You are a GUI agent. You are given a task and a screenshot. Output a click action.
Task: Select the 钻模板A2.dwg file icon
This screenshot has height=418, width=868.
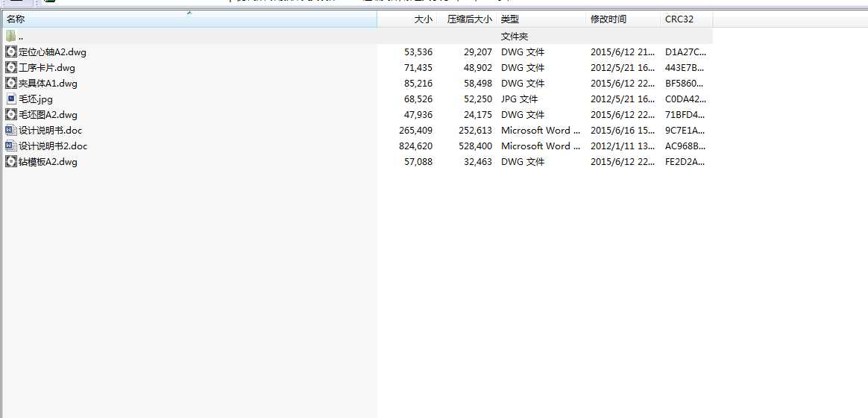click(x=11, y=162)
